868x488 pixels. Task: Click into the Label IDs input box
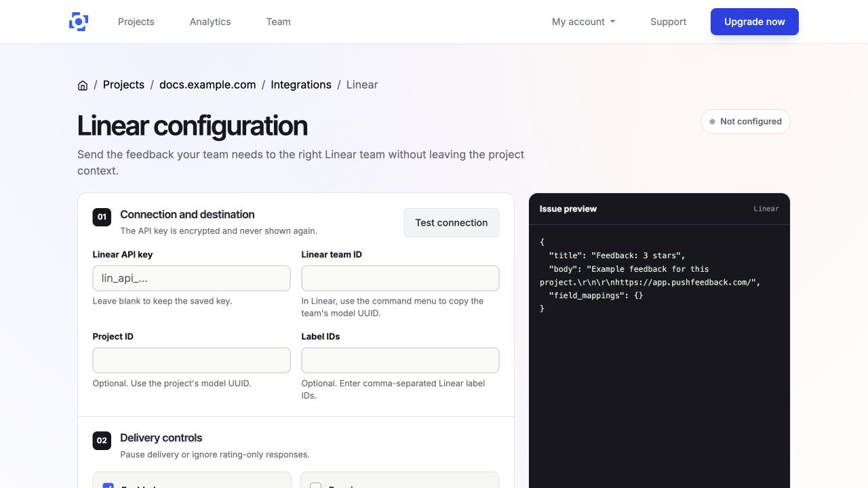pyautogui.click(x=400, y=360)
